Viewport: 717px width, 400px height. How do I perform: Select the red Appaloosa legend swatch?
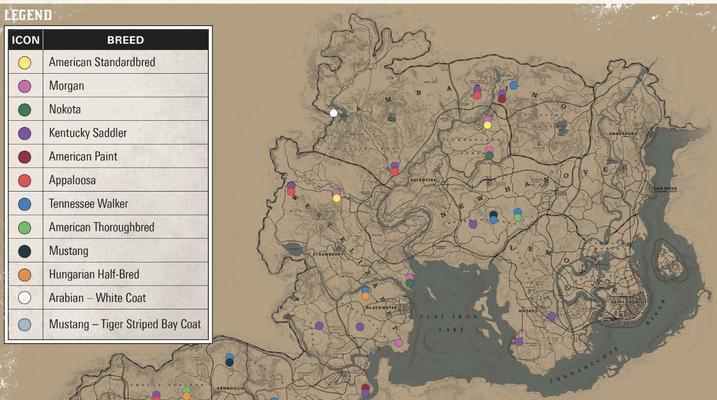click(25, 181)
